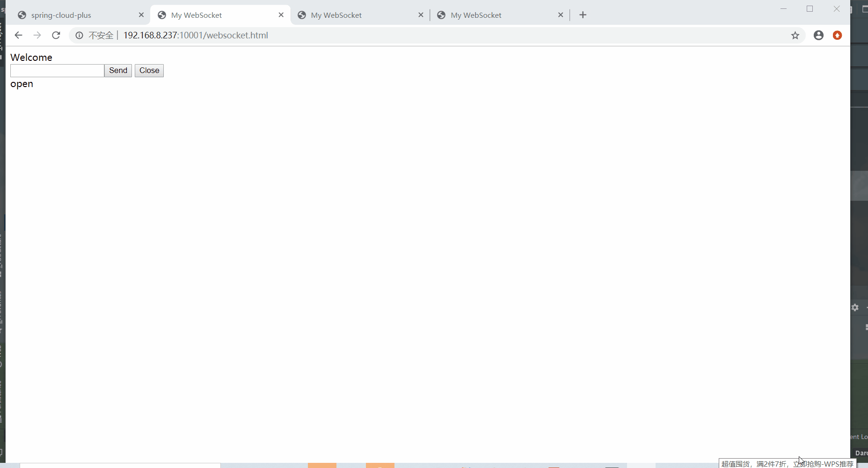Screen dimensions: 868x468
Task: Switch to the spring-cloud-plus tab
Action: (80, 15)
